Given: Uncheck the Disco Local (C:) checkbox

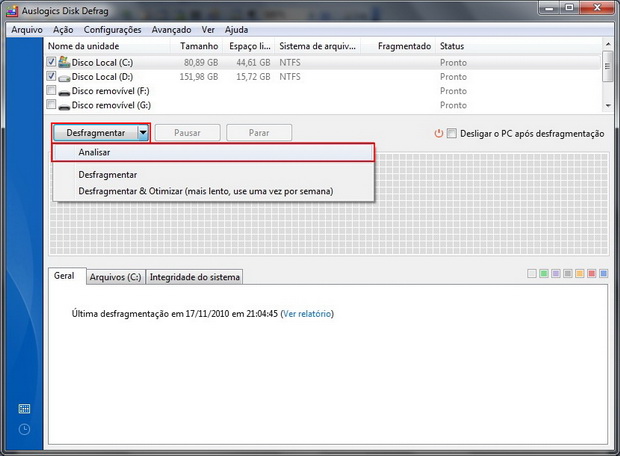Looking at the screenshot, I should pyautogui.click(x=51, y=62).
